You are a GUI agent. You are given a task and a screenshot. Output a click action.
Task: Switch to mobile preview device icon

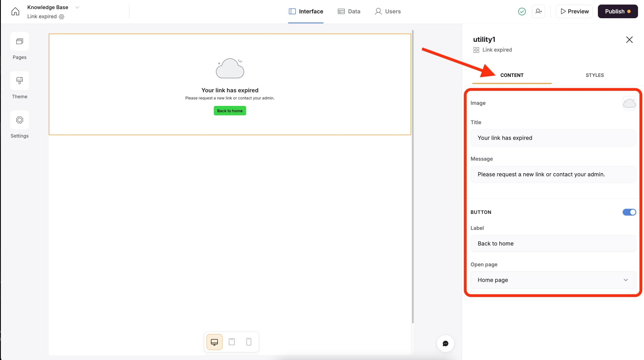click(x=249, y=342)
